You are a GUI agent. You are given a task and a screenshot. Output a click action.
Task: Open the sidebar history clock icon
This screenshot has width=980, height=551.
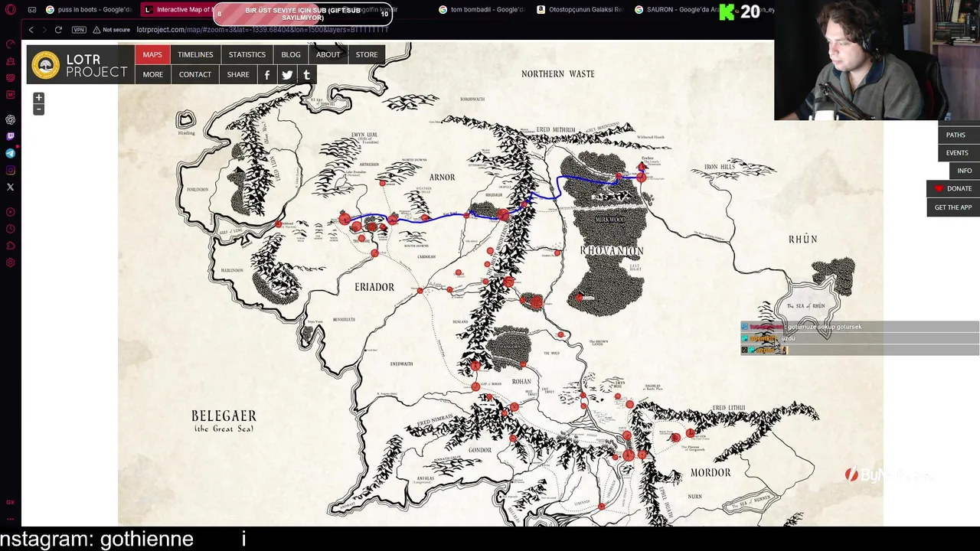pos(10,229)
